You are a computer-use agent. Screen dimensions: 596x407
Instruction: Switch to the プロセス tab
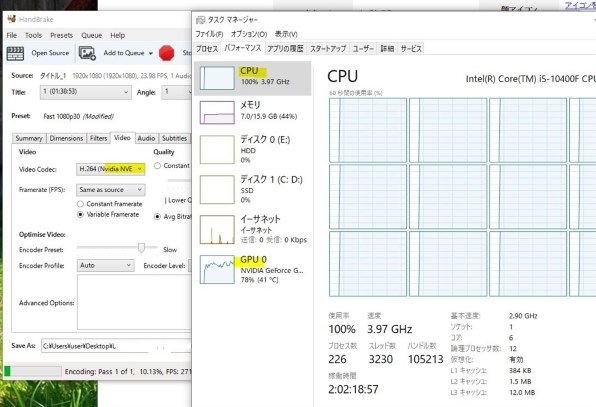[207, 49]
